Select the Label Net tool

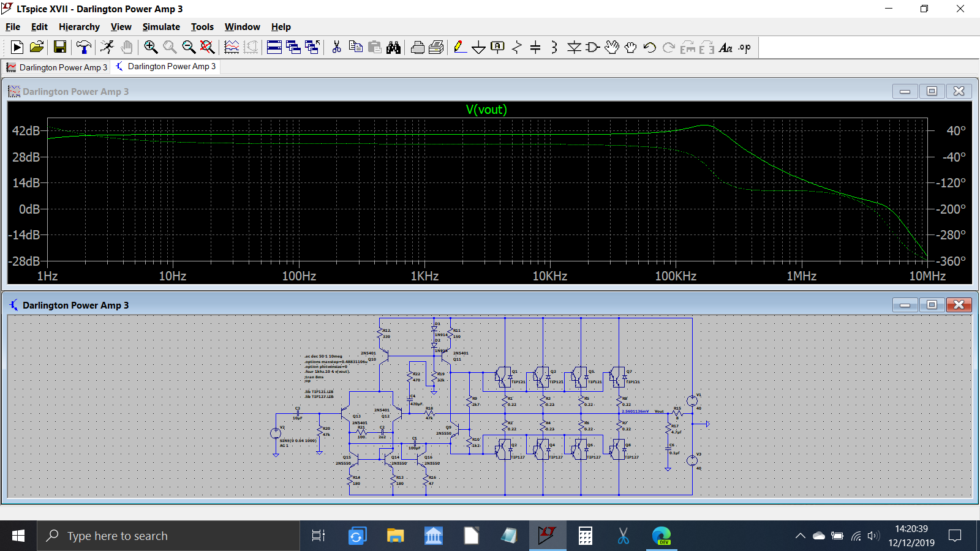pos(498,47)
